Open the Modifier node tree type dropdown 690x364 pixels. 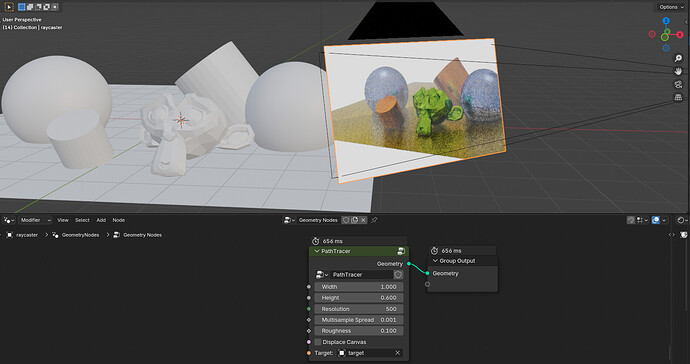36,220
